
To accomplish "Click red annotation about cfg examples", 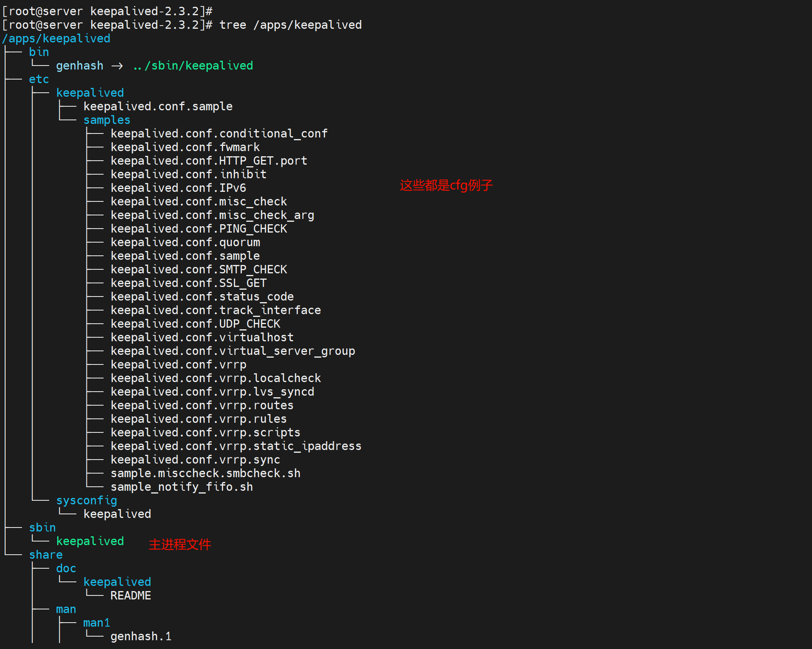I will tap(446, 185).
